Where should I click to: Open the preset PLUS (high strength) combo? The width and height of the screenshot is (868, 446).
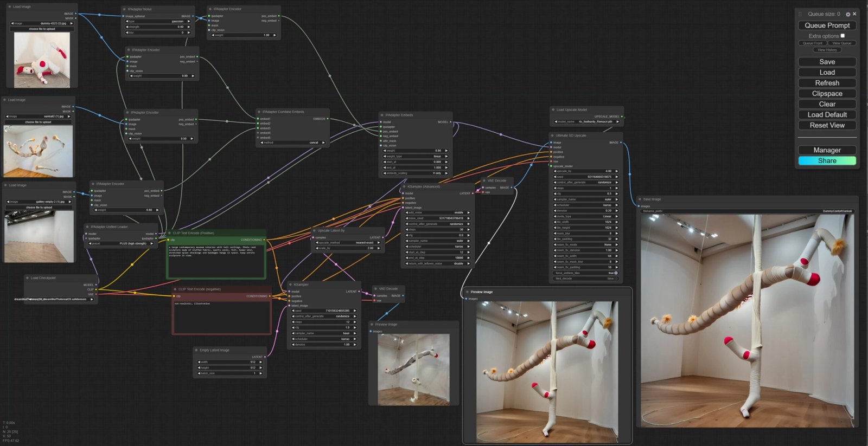[x=122, y=243]
